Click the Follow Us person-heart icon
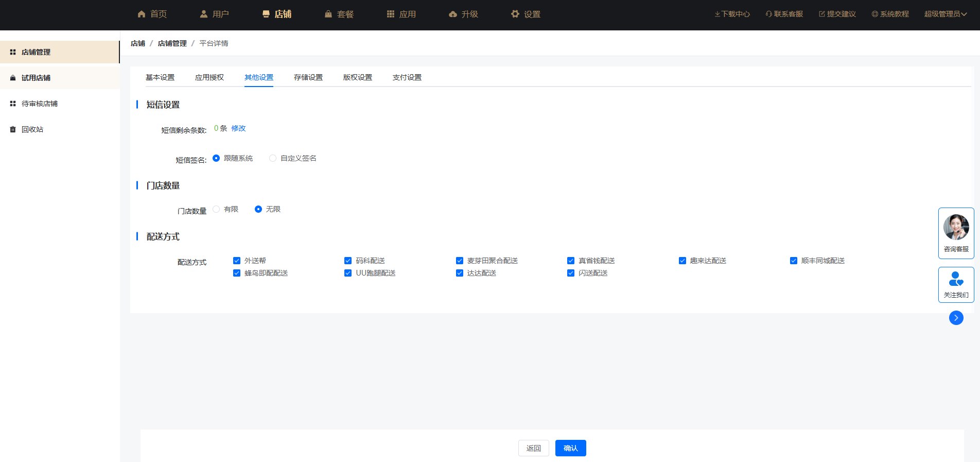Screen dimensions: 980x462 pos(956,279)
